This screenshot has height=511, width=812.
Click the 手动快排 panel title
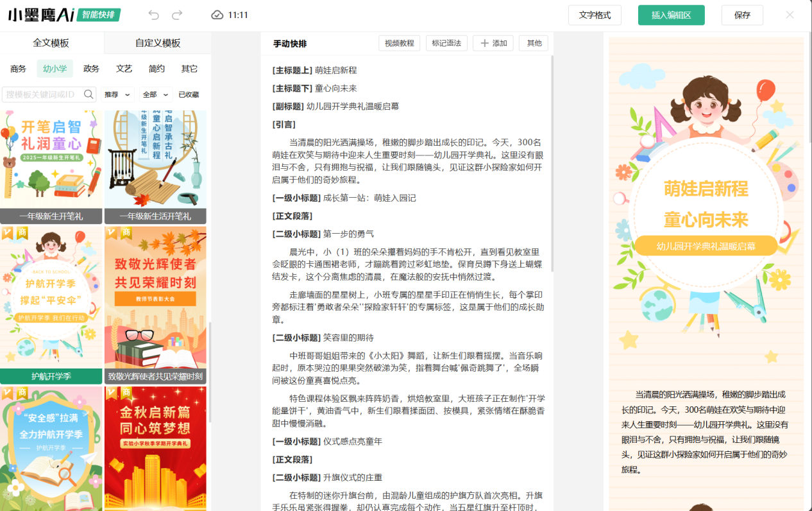pos(290,44)
